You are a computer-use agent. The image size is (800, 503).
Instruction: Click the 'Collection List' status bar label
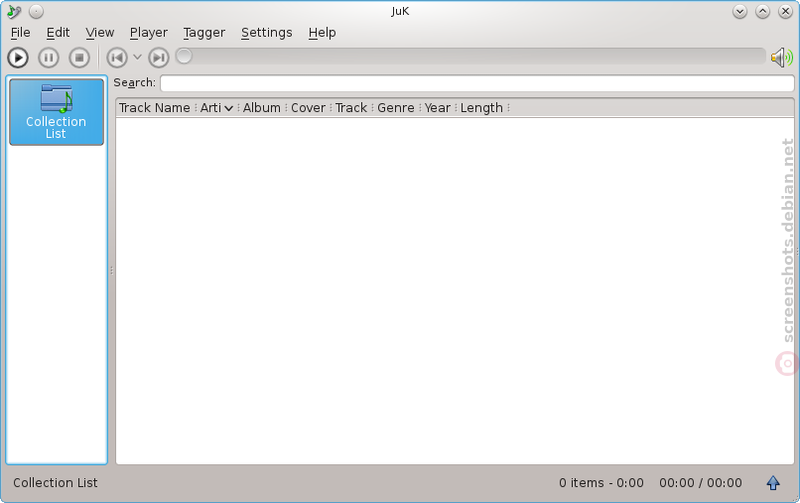[x=55, y=483]
